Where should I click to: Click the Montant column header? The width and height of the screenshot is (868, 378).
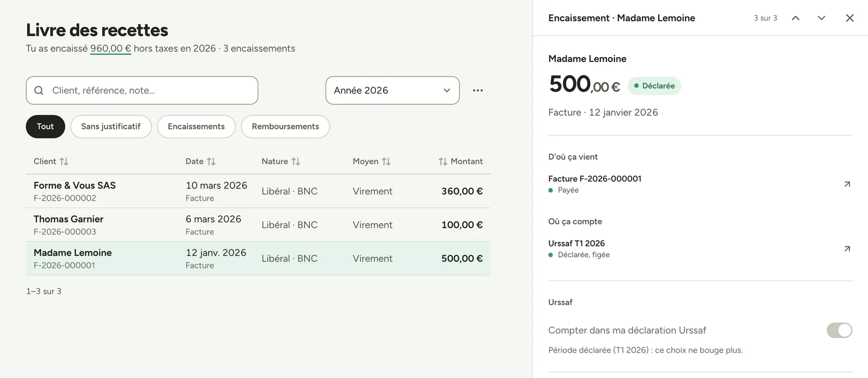pyautogui.click(x=467, y=161)
